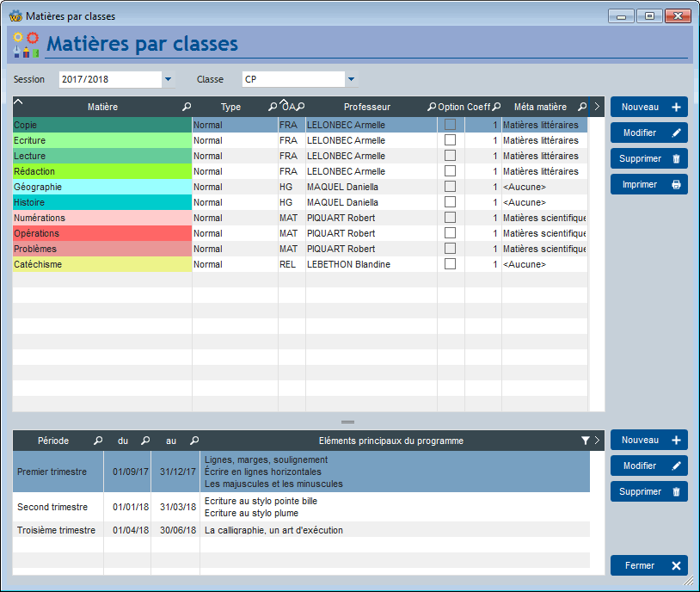Click the magnifier icon in Professeur column header
The height and width of the screenshot is (592, 700).
(431, 107)
